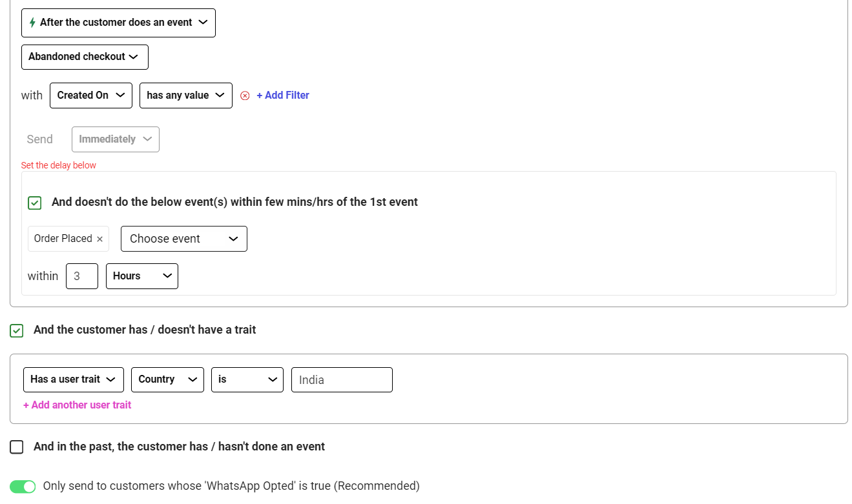Expand the 'Country' trait dropdown
852x504 pixels.
coord(167,379)
